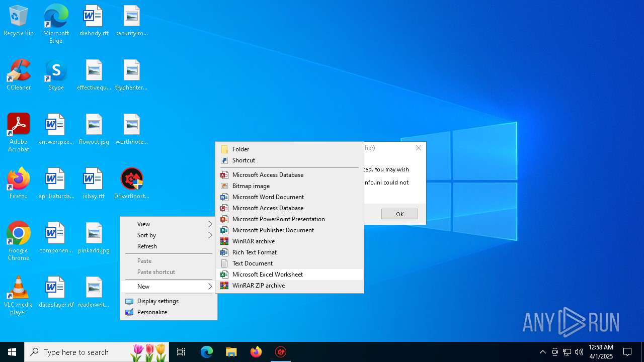Launch Microsoft Edge from the desktop
Viewport: 644px width, 362px height.
[56, 24]
